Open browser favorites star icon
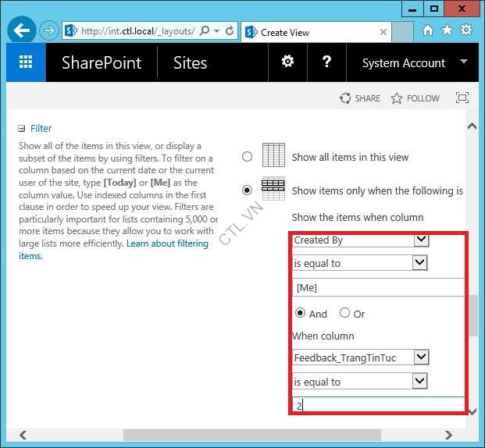 [x=447, y=30]
